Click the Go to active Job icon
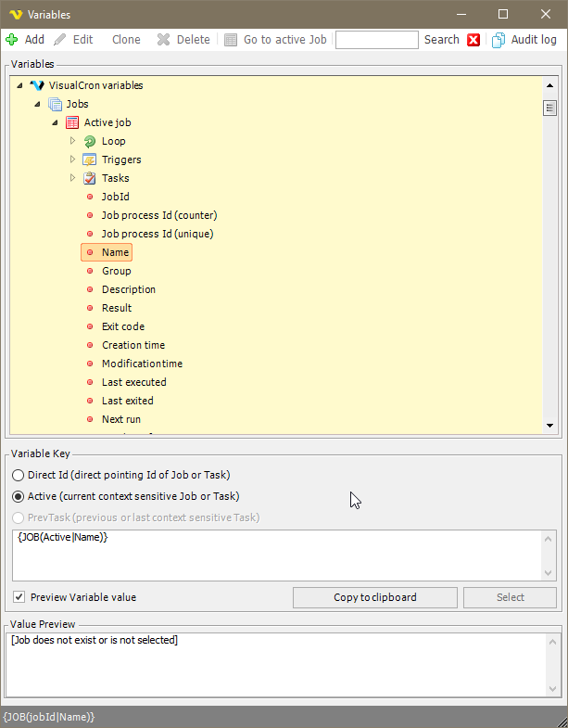Screen dimensions: 568x728 pyautogui.click(x=231, y=40)
